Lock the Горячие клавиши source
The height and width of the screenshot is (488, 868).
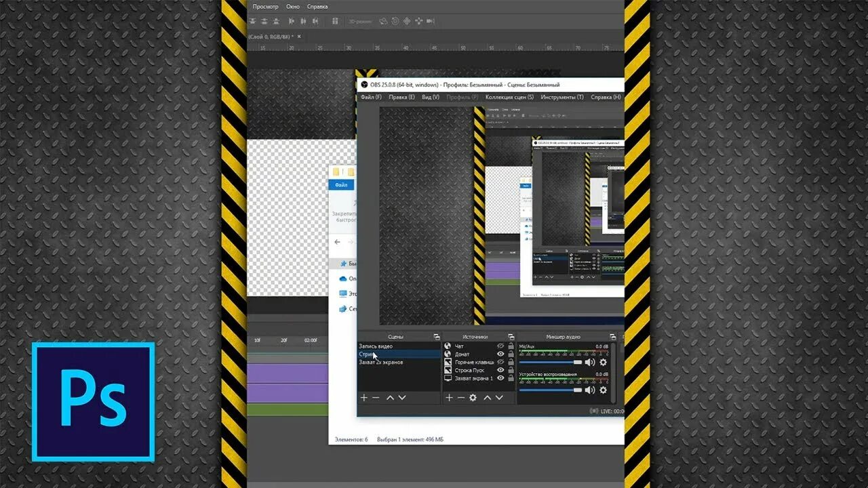point(510,363)
